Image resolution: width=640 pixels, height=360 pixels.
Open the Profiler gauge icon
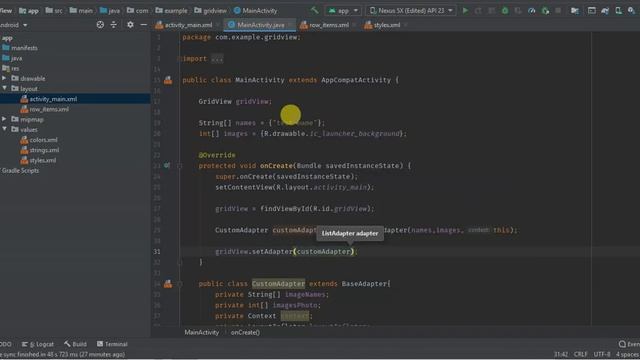[531, 10]
